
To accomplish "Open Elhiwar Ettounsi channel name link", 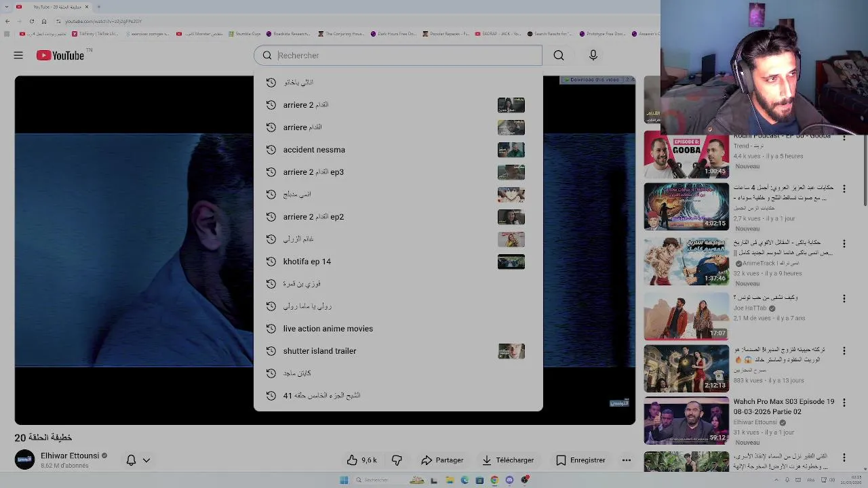I will [x=70, y=456].
